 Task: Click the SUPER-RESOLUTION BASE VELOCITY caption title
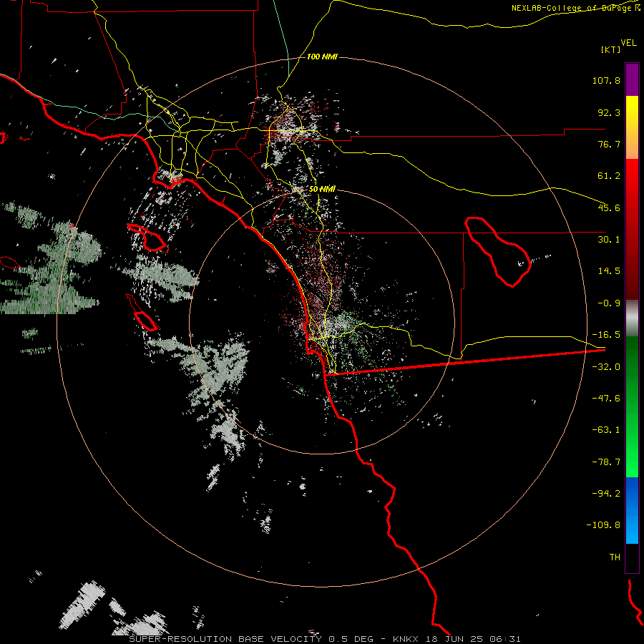pyautogui.click(x=225, y=639)
